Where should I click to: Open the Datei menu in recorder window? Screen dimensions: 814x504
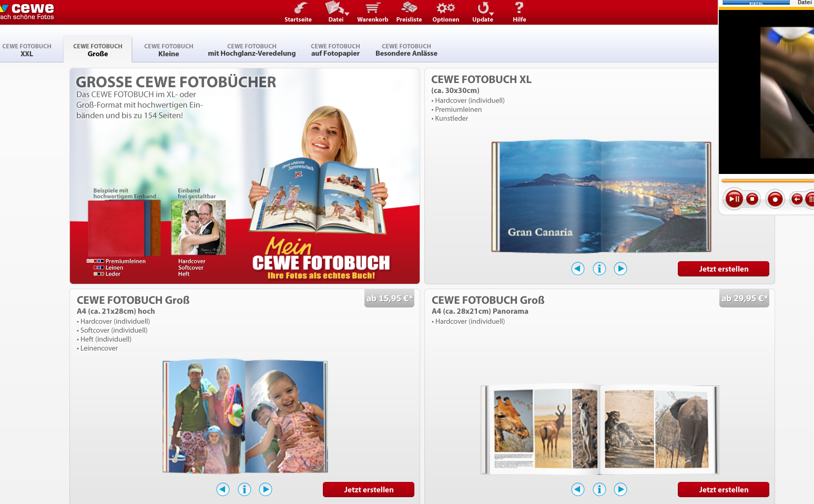point(805,3)
